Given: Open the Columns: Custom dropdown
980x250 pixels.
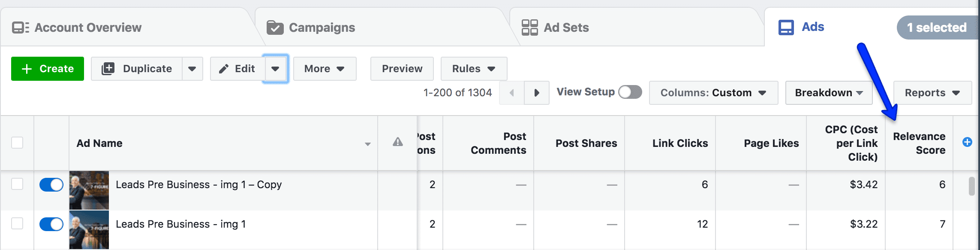Looking at the screenshot, I should click(714, 93).
